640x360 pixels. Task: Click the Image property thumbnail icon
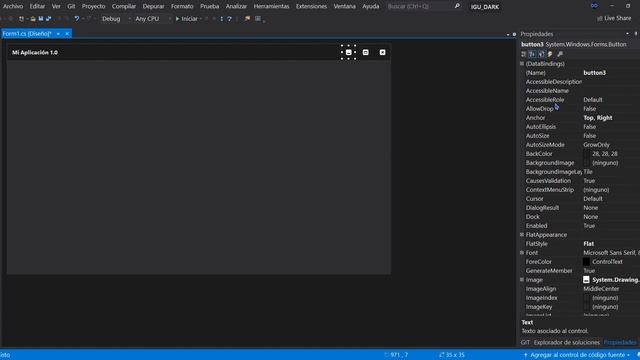pos(586,280)
